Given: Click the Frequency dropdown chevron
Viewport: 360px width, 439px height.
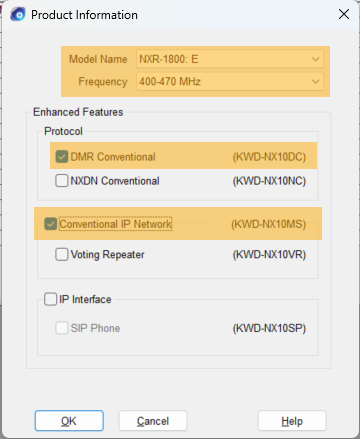Looking at the screenshot, I should 315,82.
